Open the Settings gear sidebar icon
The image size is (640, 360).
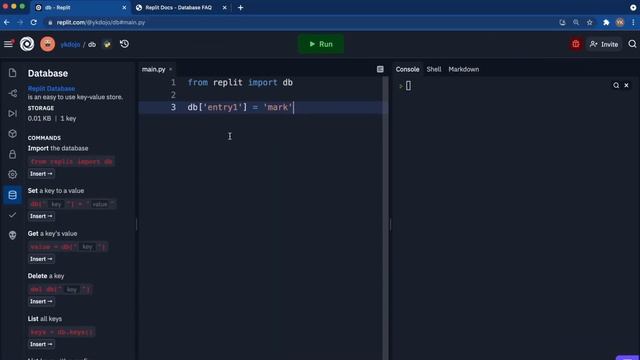click(13, 174)
